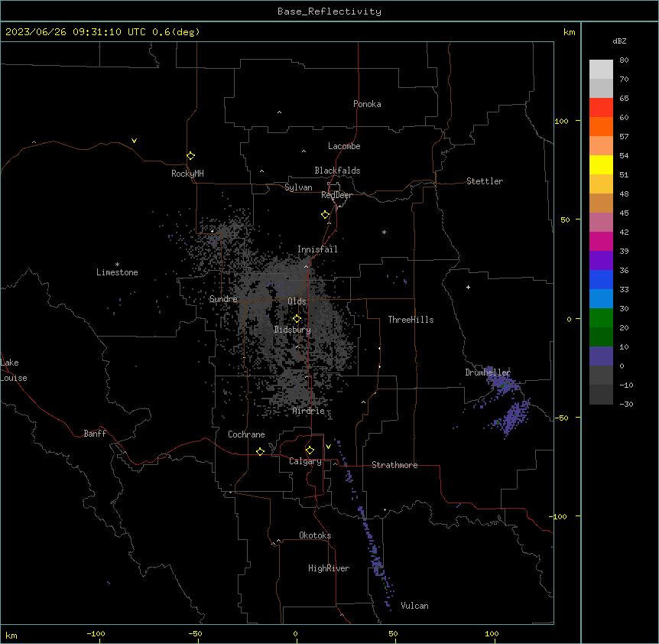Click the Blackfalds city label

(337, 171)
